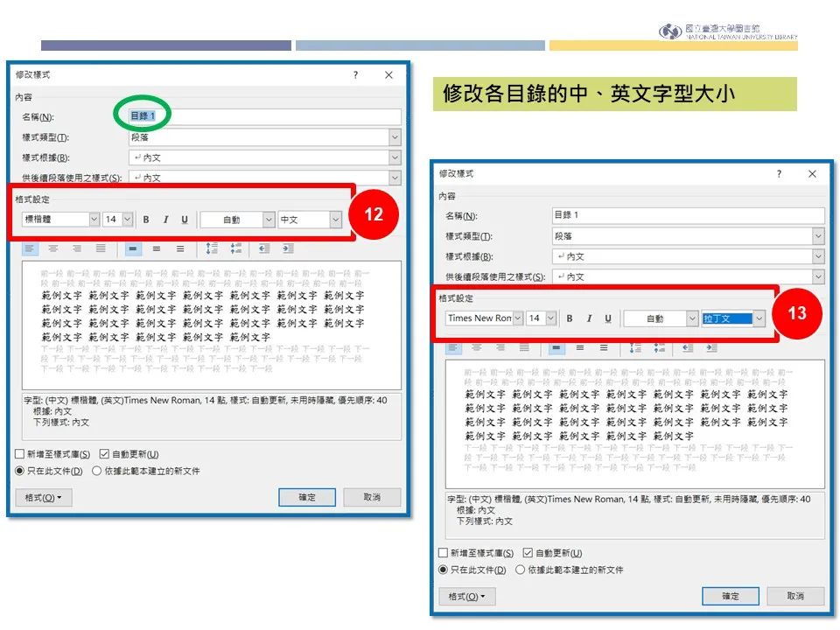Select right alignment in the right dialog
840x630 pixels.
499,350
